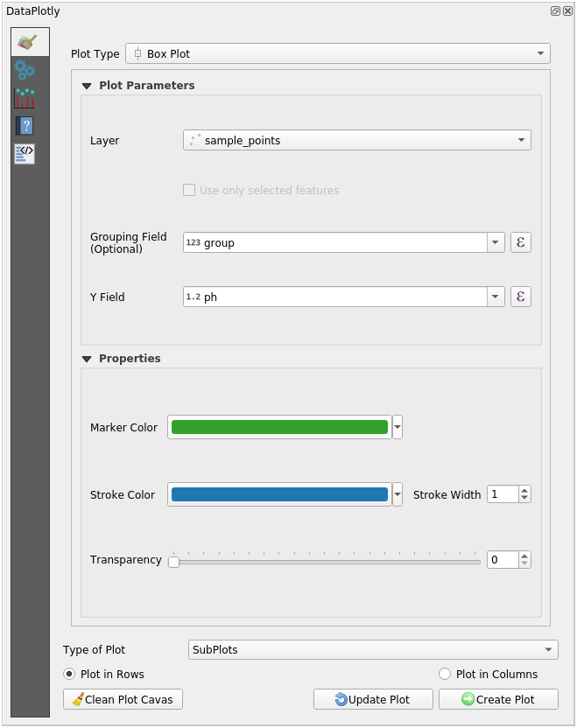Open the raw plot code tab
The height and width of the screenshot is (728, 577).
point(25,154)
